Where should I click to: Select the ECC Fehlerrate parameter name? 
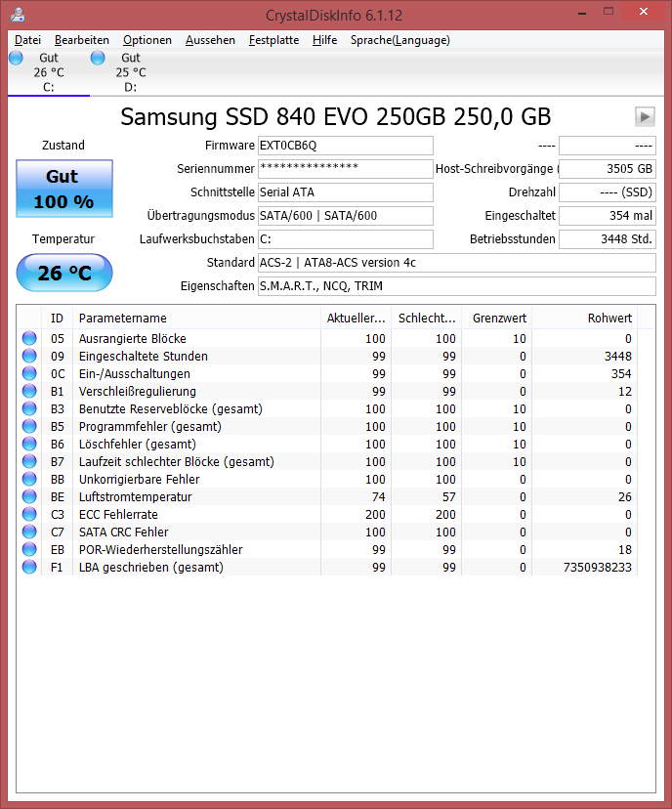(x=118, y=514)
